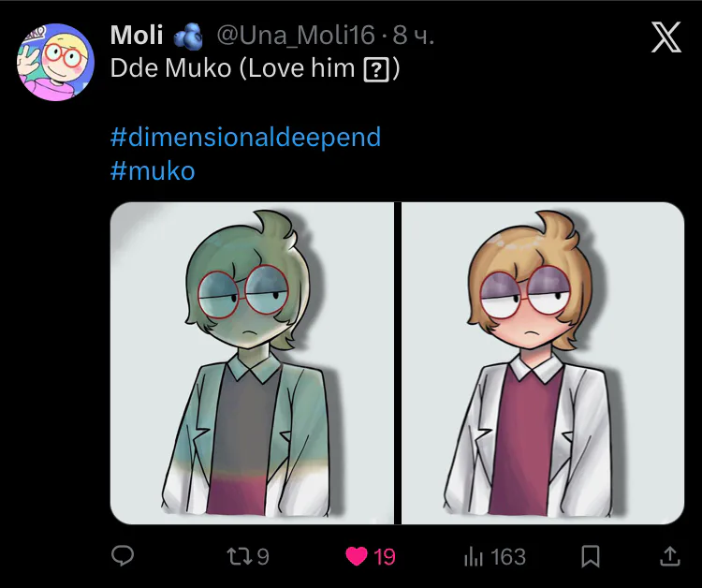Open Moli's profile avatar
Viewport: 702px width, 588px height.
(x=55, y=63)
